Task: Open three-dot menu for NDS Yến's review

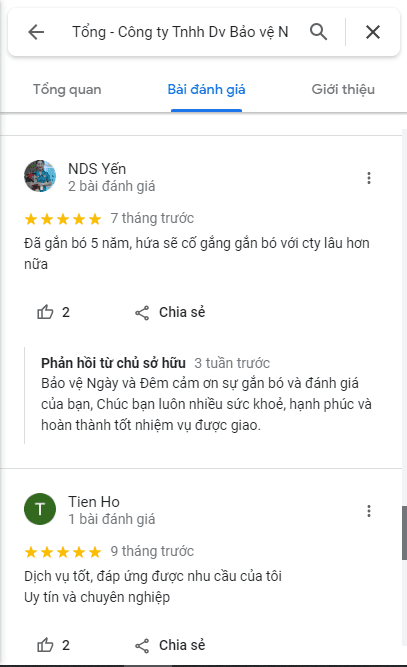Action: [x=369, y=178]
